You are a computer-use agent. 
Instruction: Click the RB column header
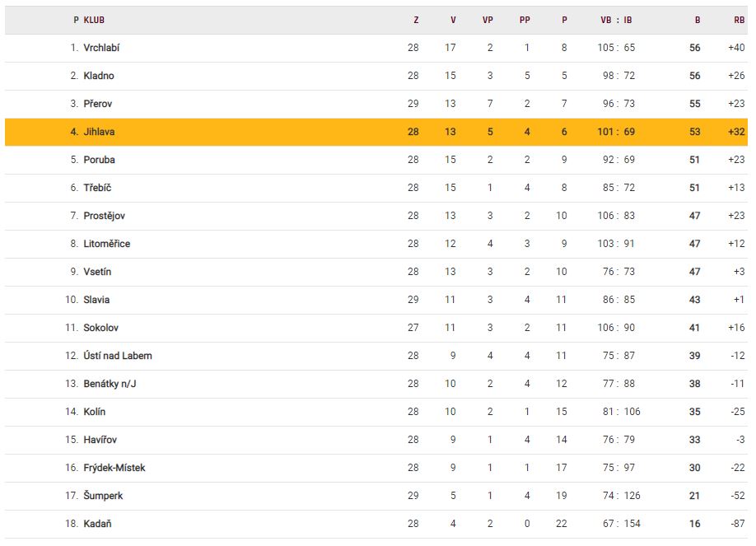pos(739,20)
